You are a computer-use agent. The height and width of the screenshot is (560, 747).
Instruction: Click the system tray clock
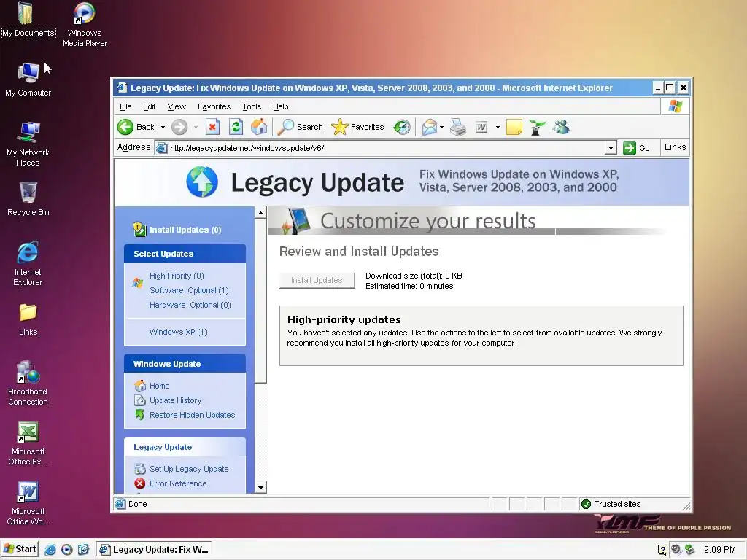tap(720, 550)
